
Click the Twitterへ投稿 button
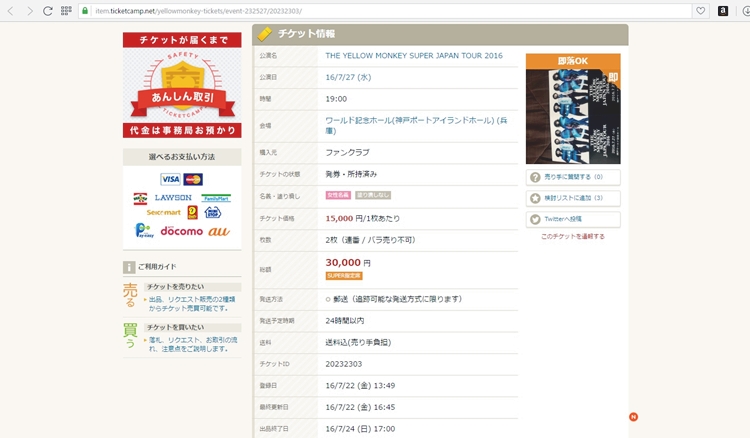point(573,219)
